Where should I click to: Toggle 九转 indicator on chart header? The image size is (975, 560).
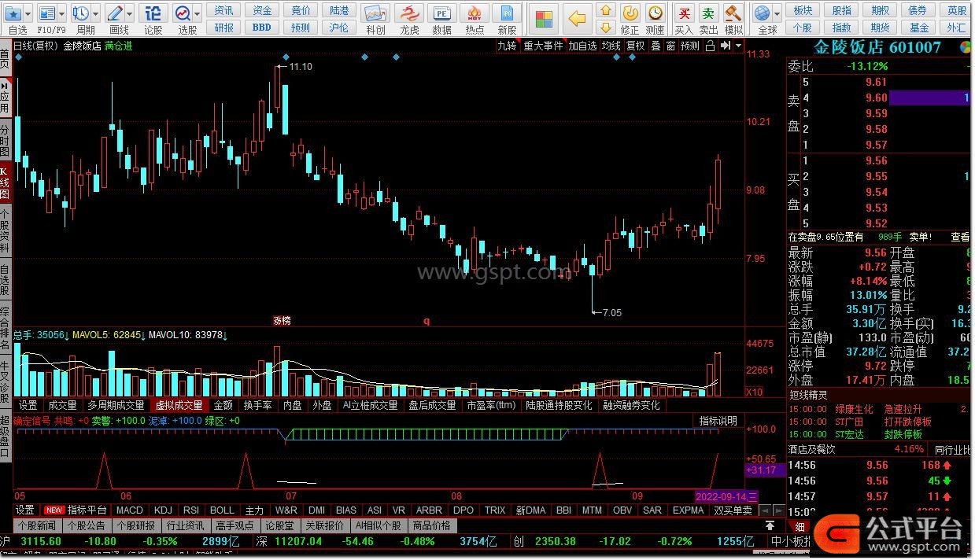[507, 46]
